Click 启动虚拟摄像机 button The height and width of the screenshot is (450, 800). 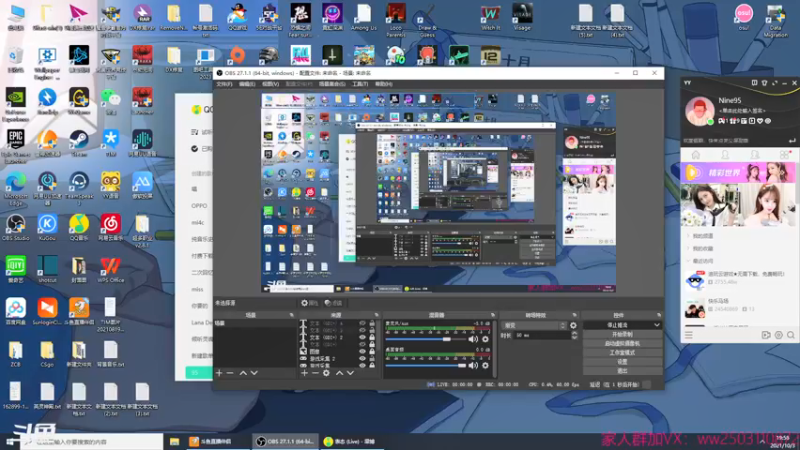click(622, 343)
